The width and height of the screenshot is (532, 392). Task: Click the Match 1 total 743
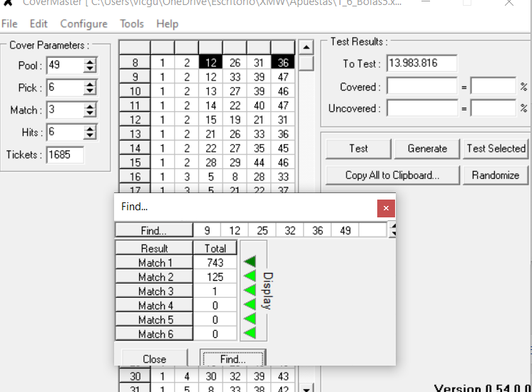[215, 263]
